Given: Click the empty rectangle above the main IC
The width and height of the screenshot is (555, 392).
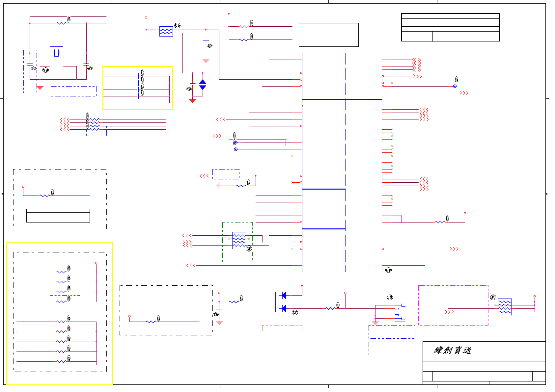Looking at the screenshot, I should [329, 35].
